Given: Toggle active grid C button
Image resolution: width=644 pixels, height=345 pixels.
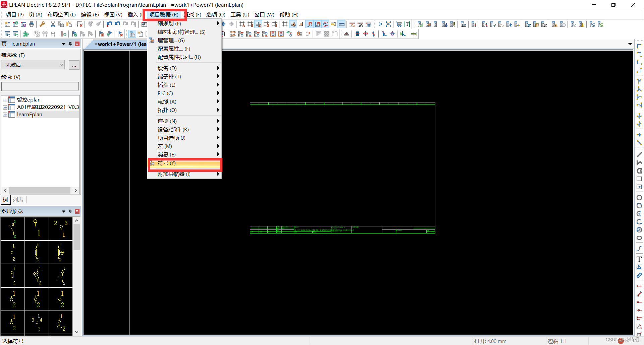Looking at the screenshot, I should pyautogui.click(x=258, y=24).
